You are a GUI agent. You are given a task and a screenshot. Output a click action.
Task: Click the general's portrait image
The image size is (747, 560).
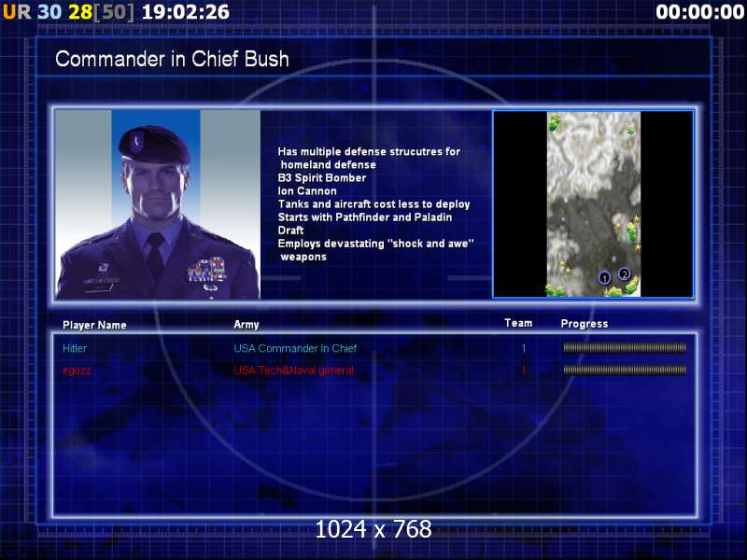click(x=158, y=203)
